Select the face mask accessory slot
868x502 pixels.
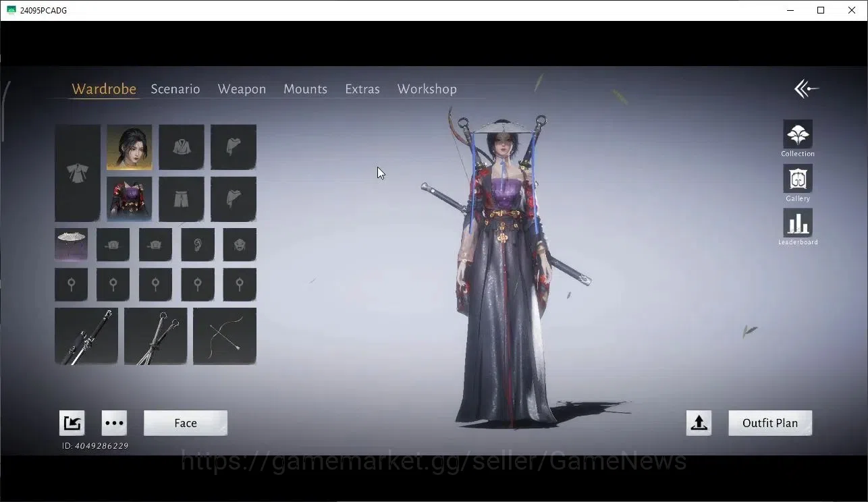240,244
